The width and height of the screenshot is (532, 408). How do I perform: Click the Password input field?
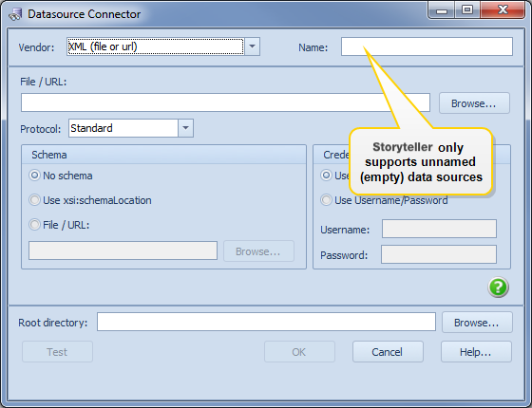tap(439, 254)
